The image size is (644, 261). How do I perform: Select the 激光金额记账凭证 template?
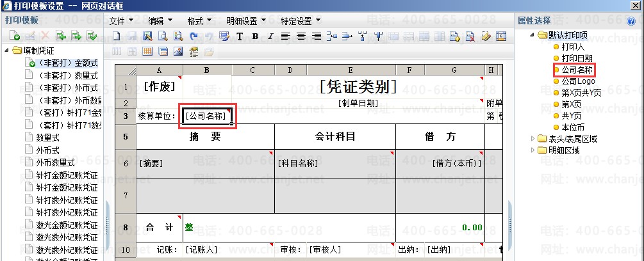67,225
